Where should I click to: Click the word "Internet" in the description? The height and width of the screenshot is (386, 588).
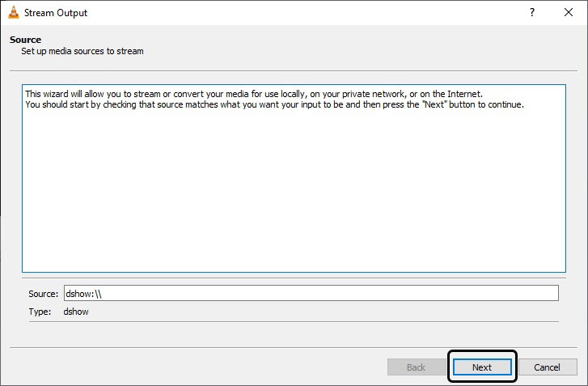463,94
